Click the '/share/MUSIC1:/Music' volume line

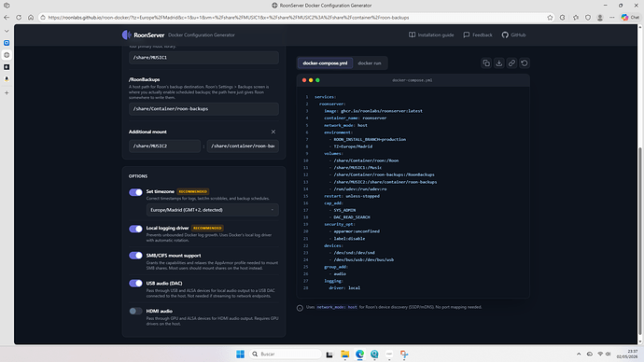click(357, 167)
